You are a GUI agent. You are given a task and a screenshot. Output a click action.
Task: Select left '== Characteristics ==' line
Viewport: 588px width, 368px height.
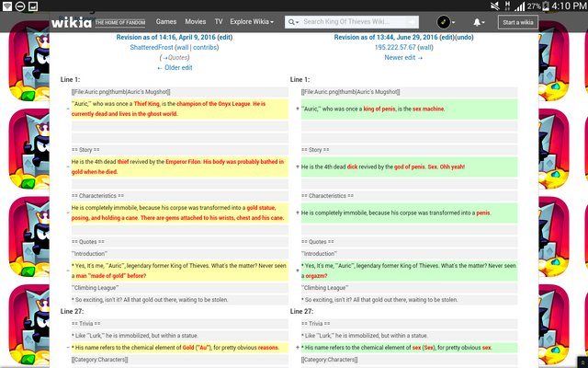click(x=180, y=196)
